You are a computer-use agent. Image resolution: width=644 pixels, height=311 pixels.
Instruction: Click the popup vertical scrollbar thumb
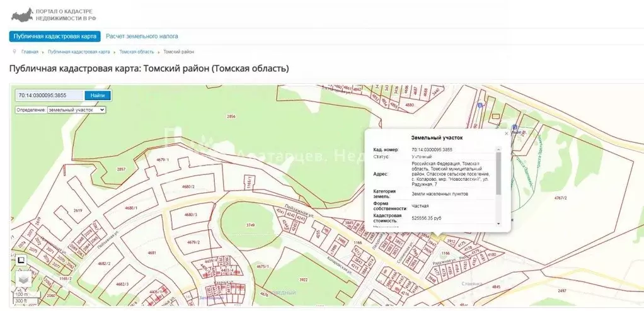point(498,173)
